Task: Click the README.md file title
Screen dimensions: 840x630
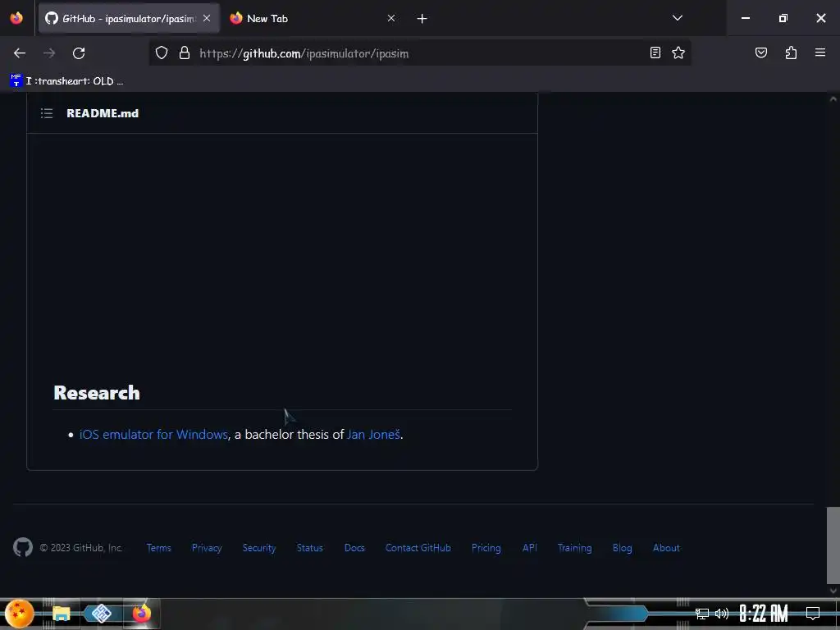Action: (x=103, y=113)
